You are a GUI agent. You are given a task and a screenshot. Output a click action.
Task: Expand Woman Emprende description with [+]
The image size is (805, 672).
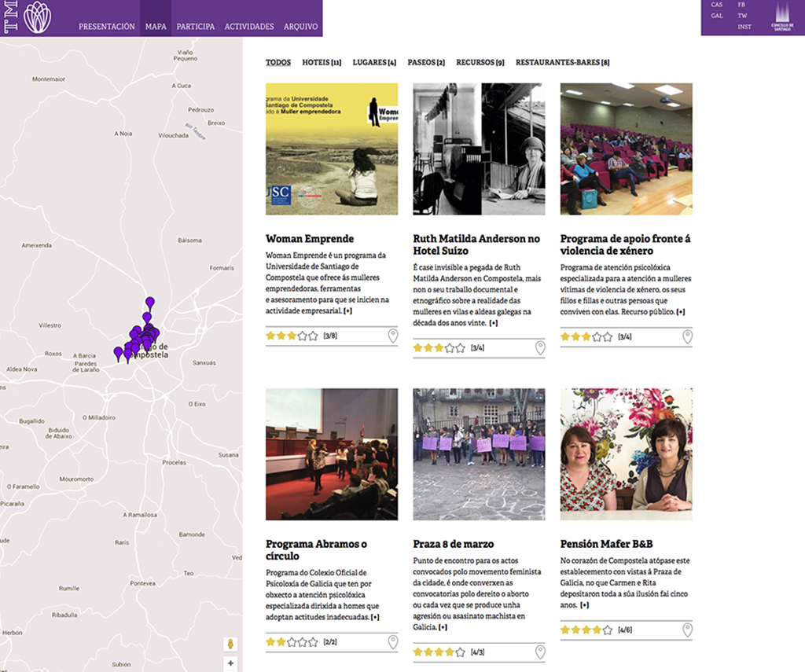348,312
